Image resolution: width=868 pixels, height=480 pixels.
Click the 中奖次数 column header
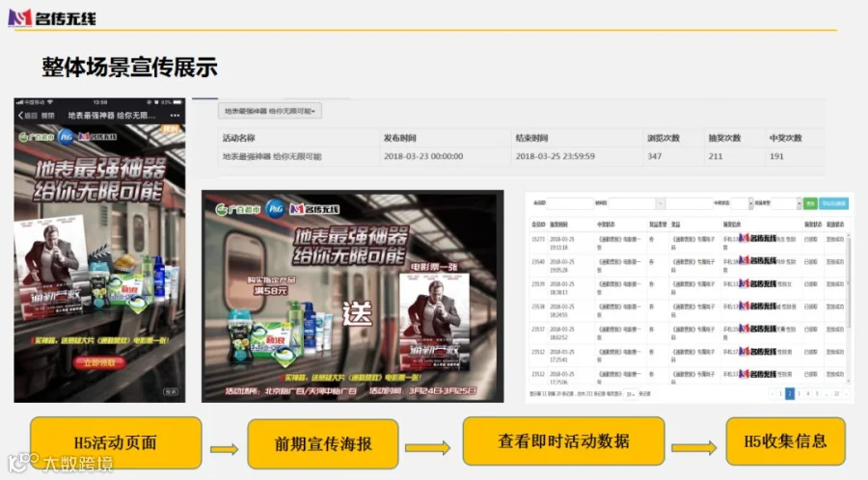[785, 138]
